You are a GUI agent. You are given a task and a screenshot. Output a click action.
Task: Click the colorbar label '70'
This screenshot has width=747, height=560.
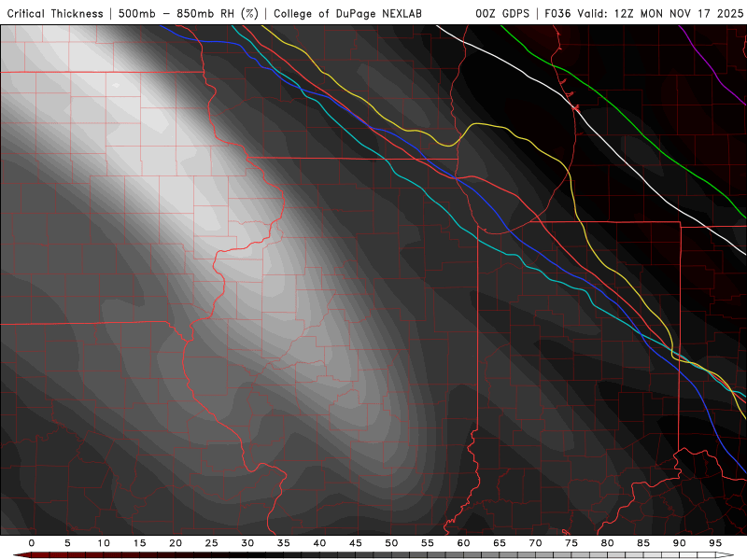(535, 543)
